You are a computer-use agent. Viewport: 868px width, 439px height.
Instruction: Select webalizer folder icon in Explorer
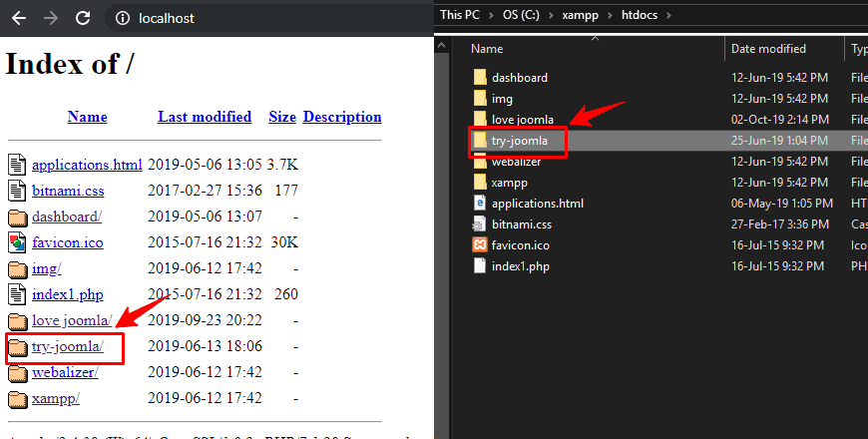pyautogui.click(x=480, y=161)
